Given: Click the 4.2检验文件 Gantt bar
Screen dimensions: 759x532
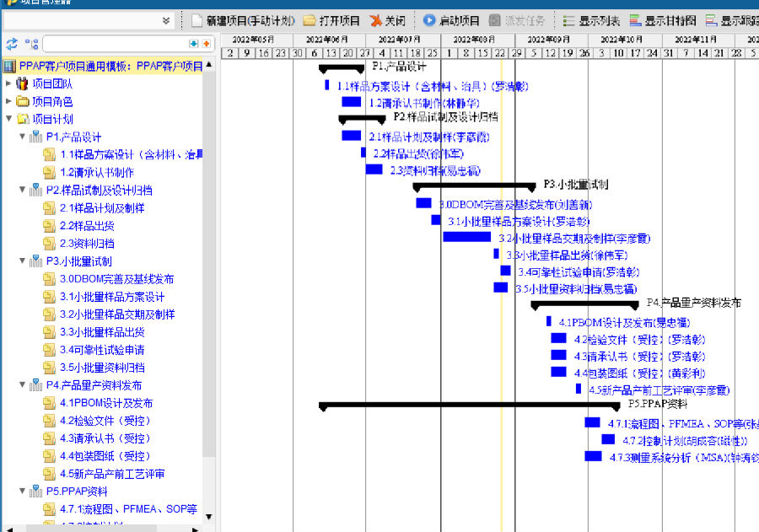Looking at the screenshot, I should coord(558,338).
